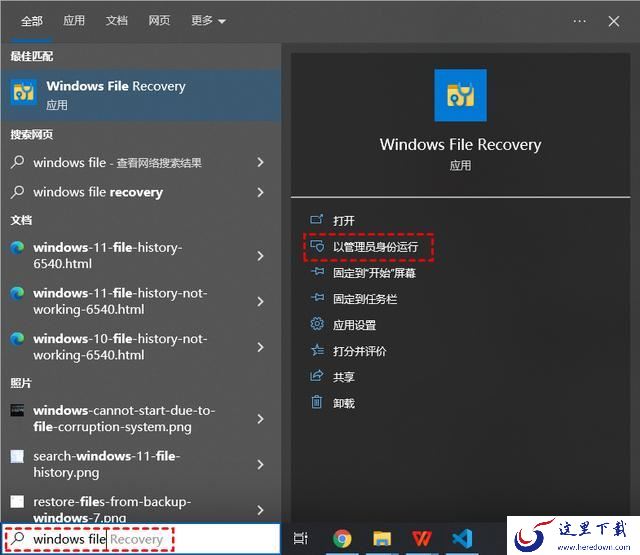The image size is (640, 555).
Task: Click Edge icon of windows-11-file-history-not-working document
Action: (17, 293)
